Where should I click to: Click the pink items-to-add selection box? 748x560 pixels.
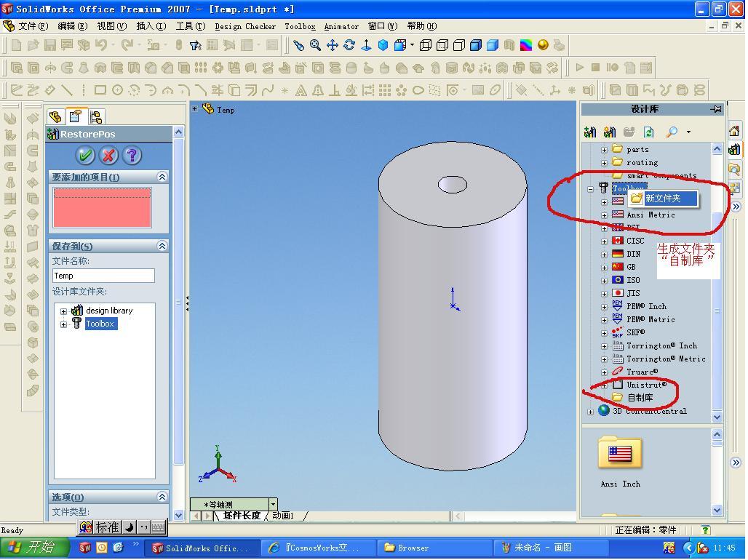102,207
